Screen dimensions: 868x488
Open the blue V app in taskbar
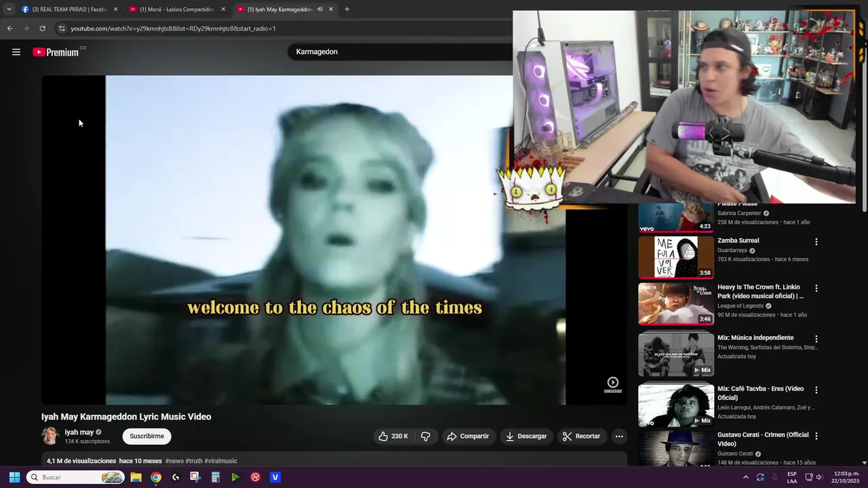click(275, 477)
